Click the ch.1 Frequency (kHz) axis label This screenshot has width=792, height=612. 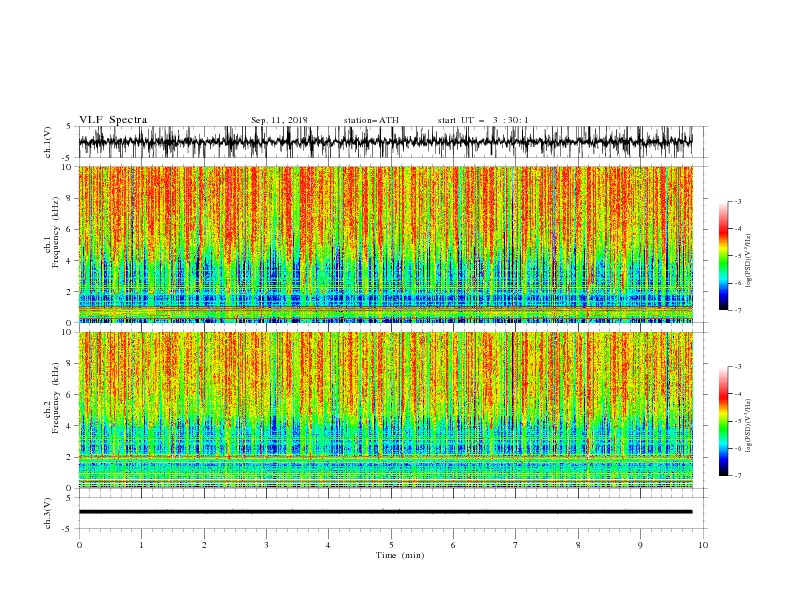52,231
